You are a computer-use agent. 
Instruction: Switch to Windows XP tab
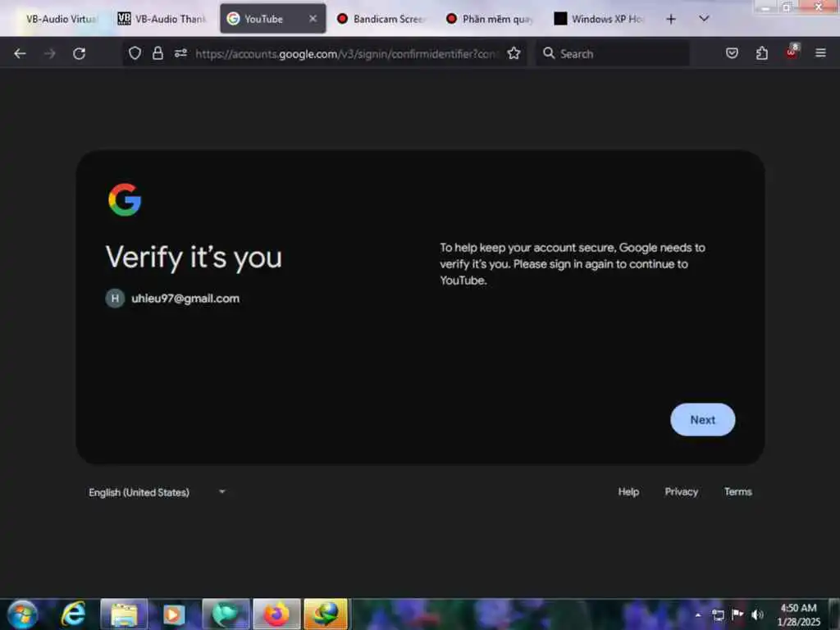tap(600, 19)
